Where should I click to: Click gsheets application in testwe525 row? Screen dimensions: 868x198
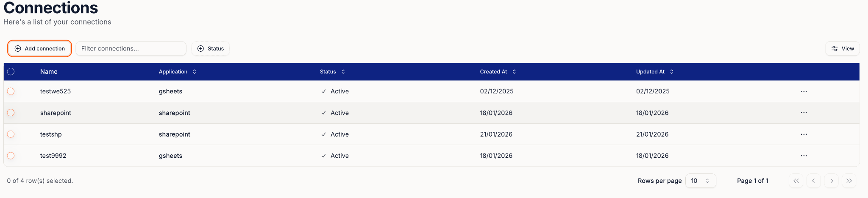[170, 91]
